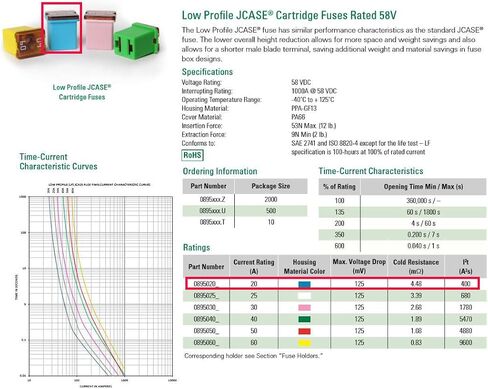
Task: Click the 'Voltage Rating:' label
Action: click(x=201, y=82)
